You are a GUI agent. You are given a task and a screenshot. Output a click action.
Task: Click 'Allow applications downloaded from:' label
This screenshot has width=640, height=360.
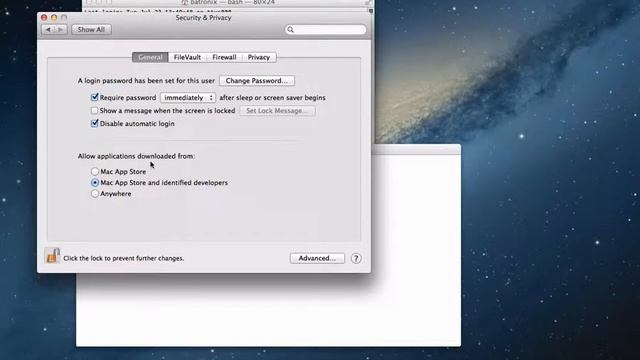pyautogui.click(x=136, y=156)
